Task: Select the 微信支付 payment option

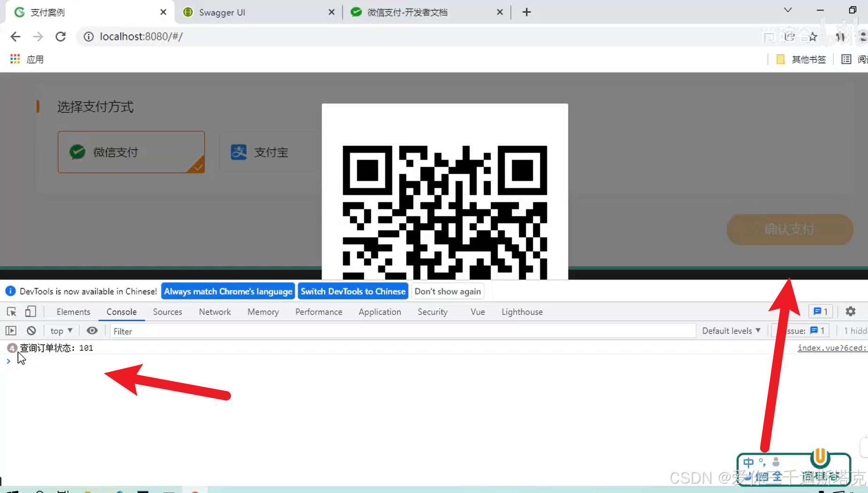Action: click(x=131, y=152)
